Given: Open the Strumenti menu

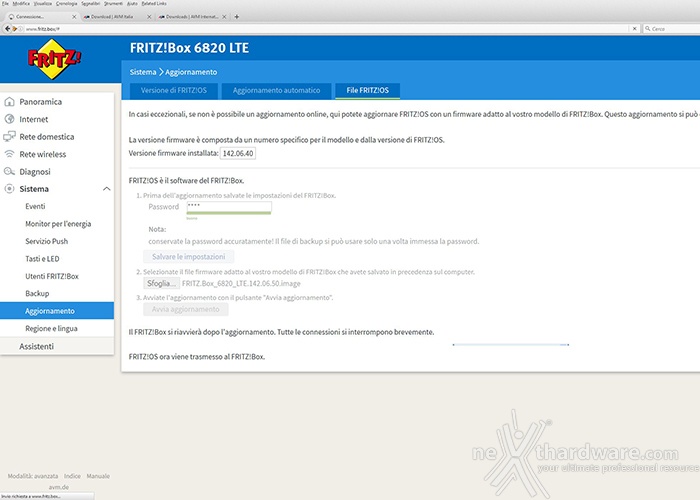Looking at the screenshot, I should click(x=113, y=3).
